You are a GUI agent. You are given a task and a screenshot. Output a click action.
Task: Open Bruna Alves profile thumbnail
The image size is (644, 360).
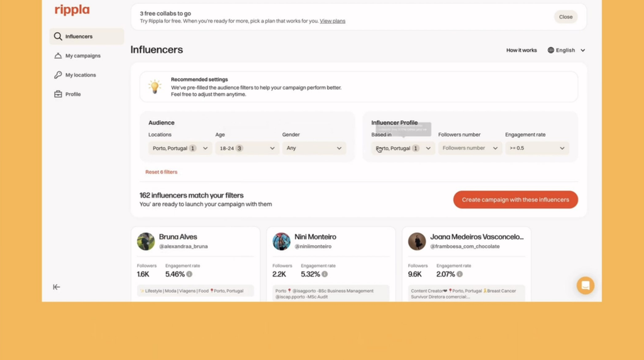[146, 241]
